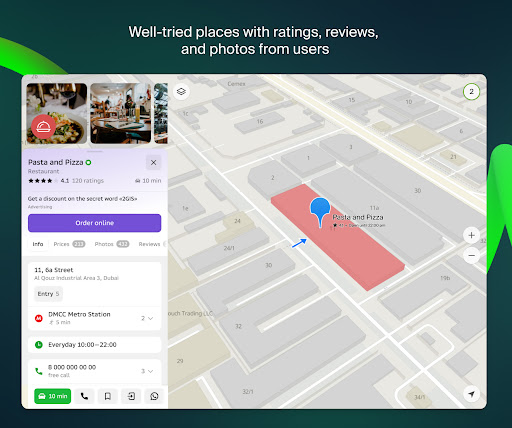
Task: Click the entrance/share icon in bottom bar
Action: (x=131, y=396)
